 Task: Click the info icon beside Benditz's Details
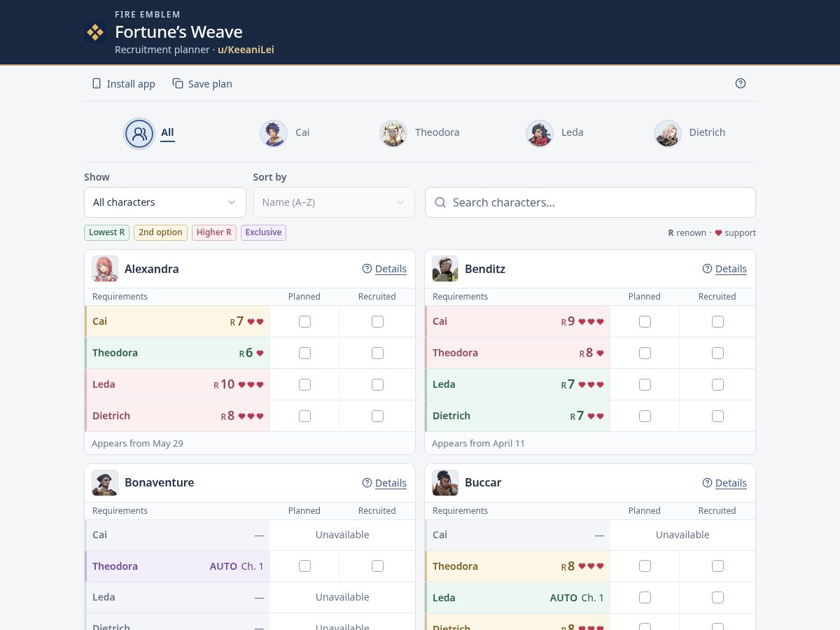coord(707,269)
